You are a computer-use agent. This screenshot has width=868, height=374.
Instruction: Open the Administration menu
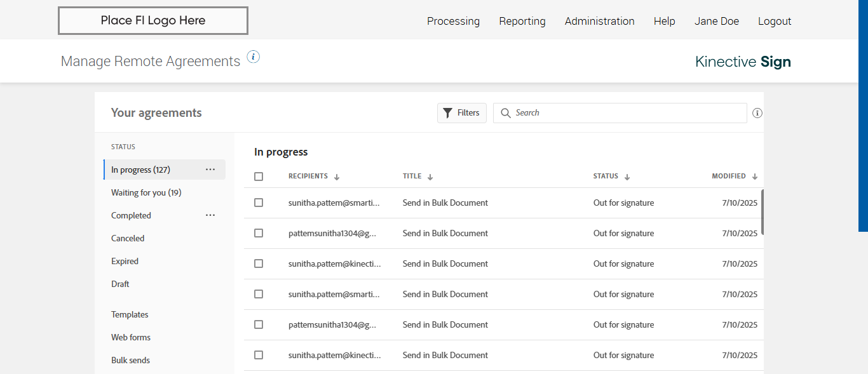pos(599,21)
